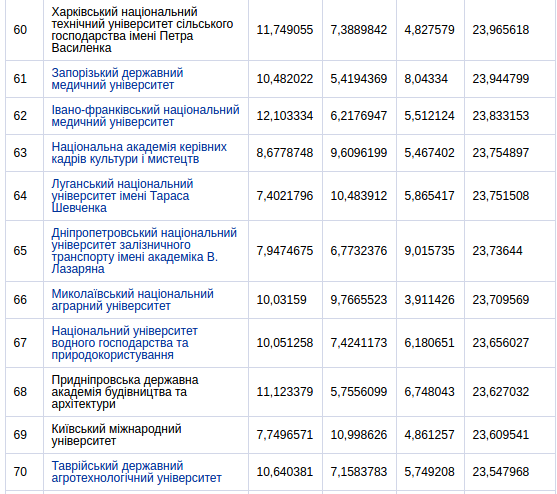557x494 pixels.
Task: Open the Таврійський державний агротехнологічний університет link
Action: [136, 472]
